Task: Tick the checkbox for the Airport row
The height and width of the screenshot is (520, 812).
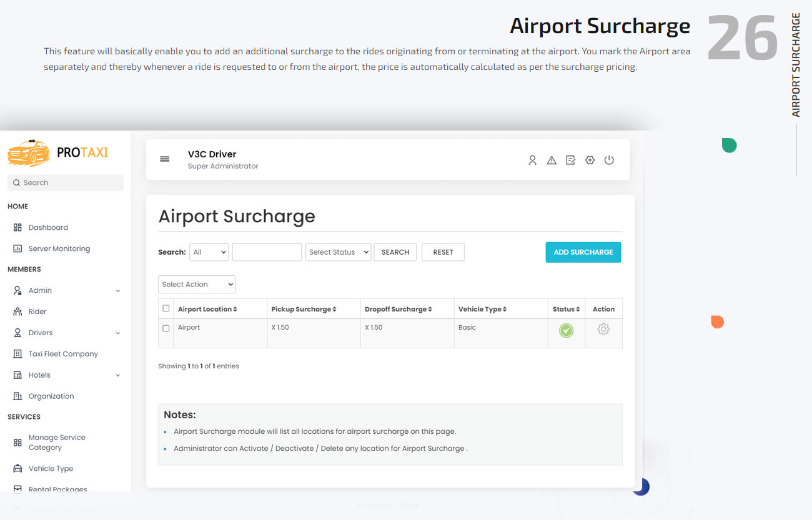Action: point(166,328)
